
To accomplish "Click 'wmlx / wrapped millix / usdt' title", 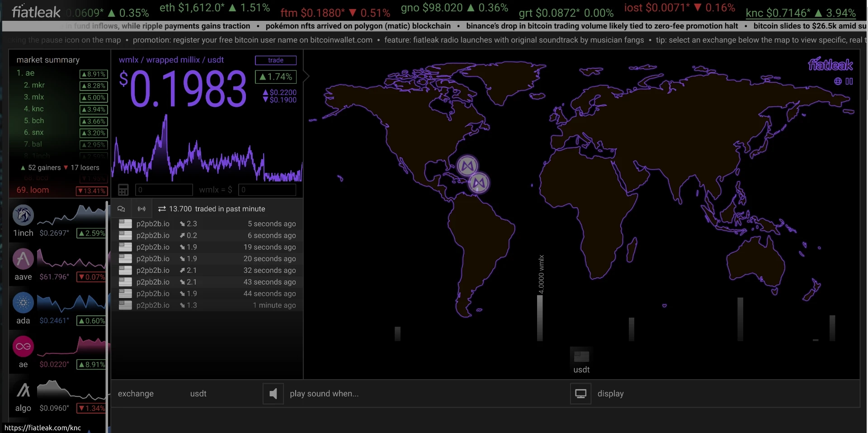I will 171,60.
